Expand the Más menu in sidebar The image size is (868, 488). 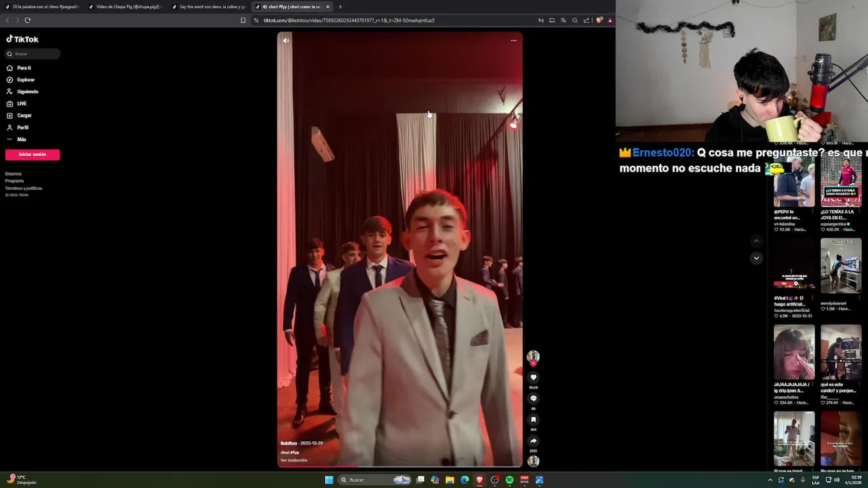point(17,139)
